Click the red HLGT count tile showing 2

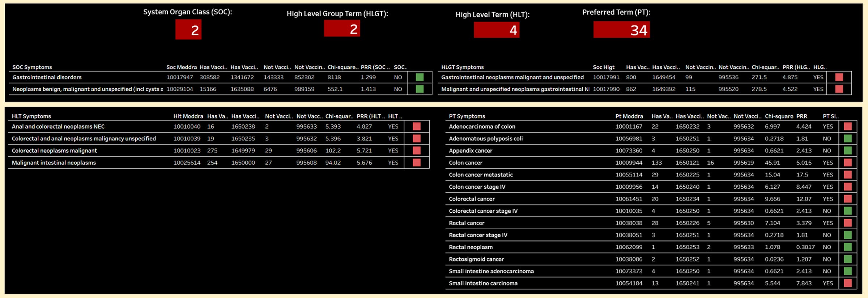[x=342, y=29]
